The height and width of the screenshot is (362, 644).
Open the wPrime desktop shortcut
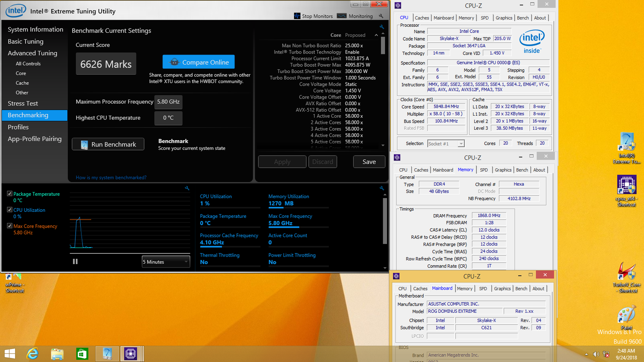tap(15, 284)
